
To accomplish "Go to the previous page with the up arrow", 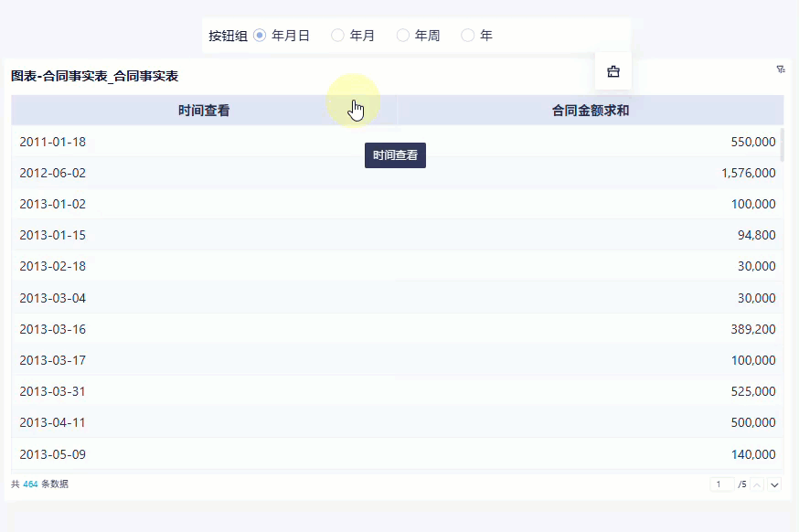I will pos(757,484).
